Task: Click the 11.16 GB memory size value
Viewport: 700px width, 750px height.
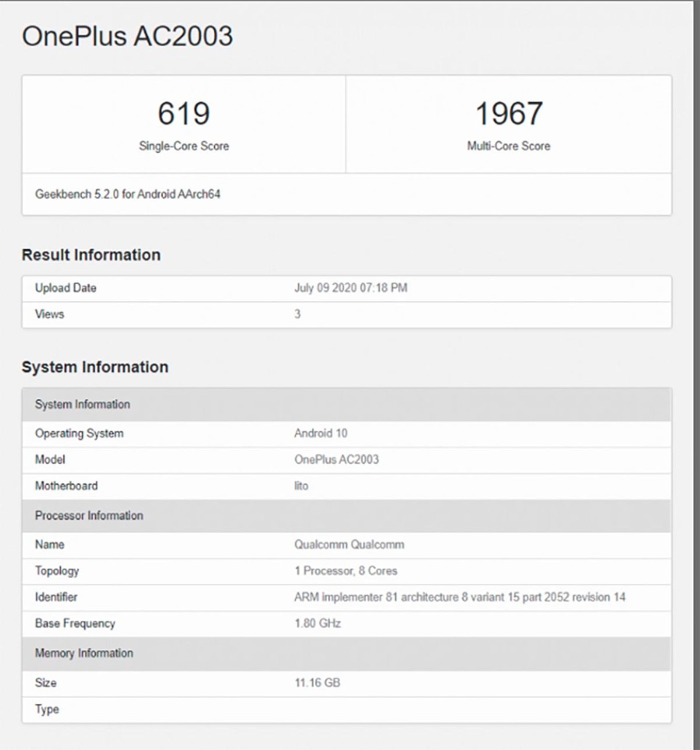Action: tap(317, 683)
